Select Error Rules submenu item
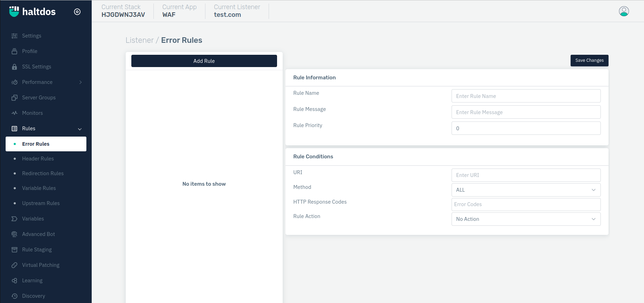Image resolution: width=644 pixels, height=303 pixels. 46,144
